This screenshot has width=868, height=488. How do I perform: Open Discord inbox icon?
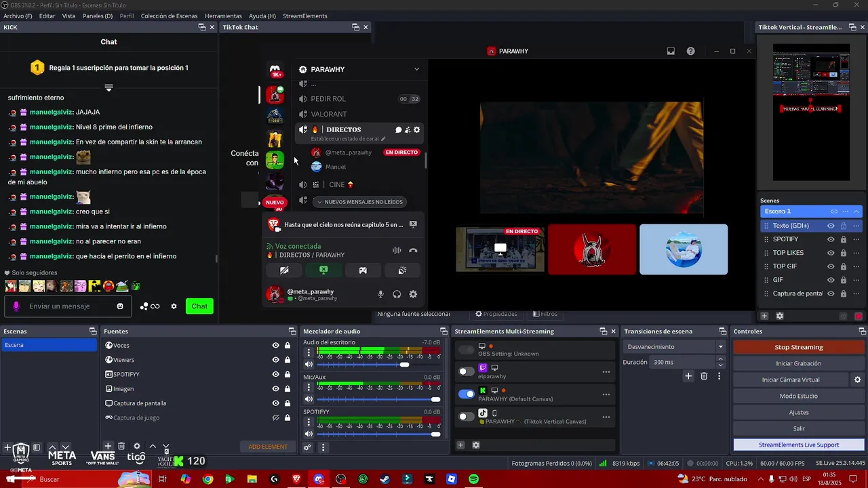tap(671, 51)
